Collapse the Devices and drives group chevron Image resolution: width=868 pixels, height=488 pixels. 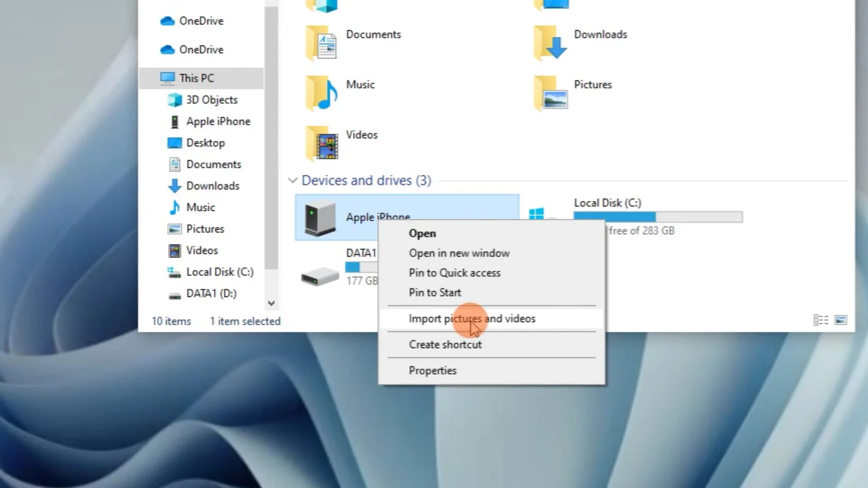coord(293,180)
